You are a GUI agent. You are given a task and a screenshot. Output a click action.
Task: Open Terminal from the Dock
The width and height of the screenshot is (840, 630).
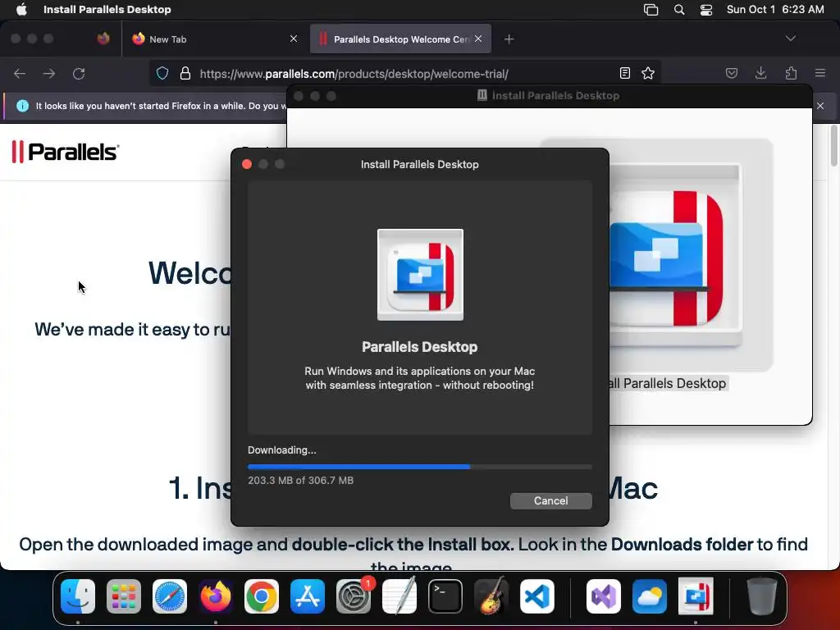point(445,596)
